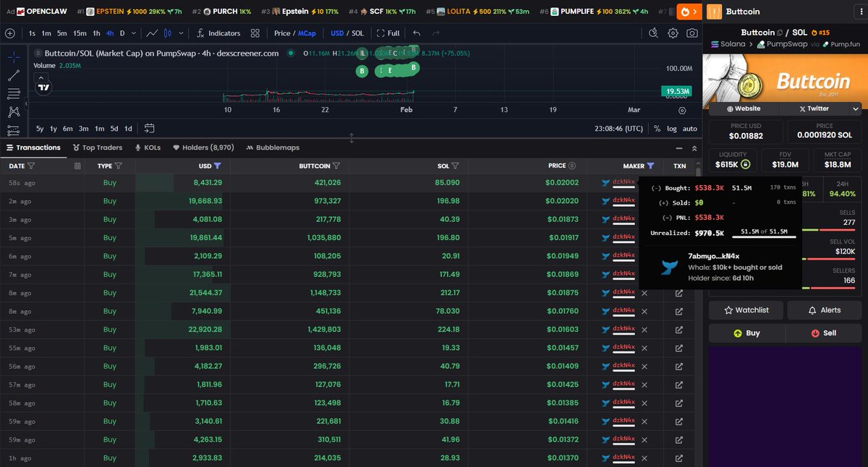
Task: Toggle percent scale on the chart
Action: pos(657,129)
